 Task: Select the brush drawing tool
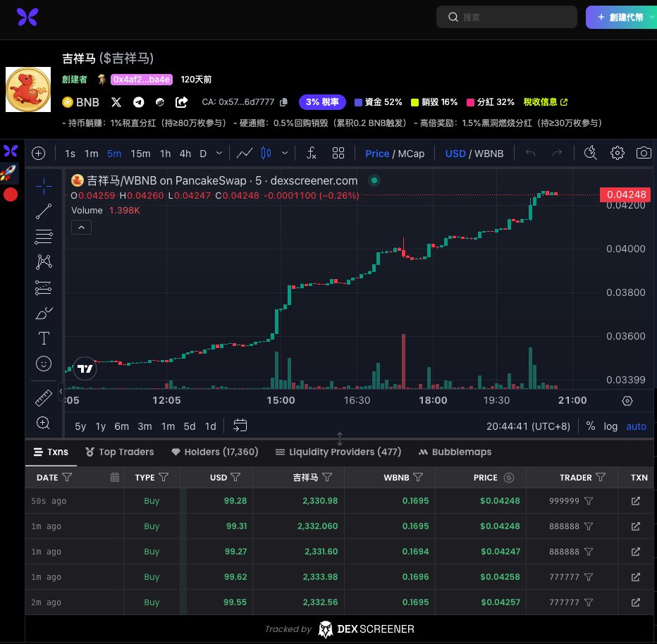pyautogui.click(x=44, y=314)
